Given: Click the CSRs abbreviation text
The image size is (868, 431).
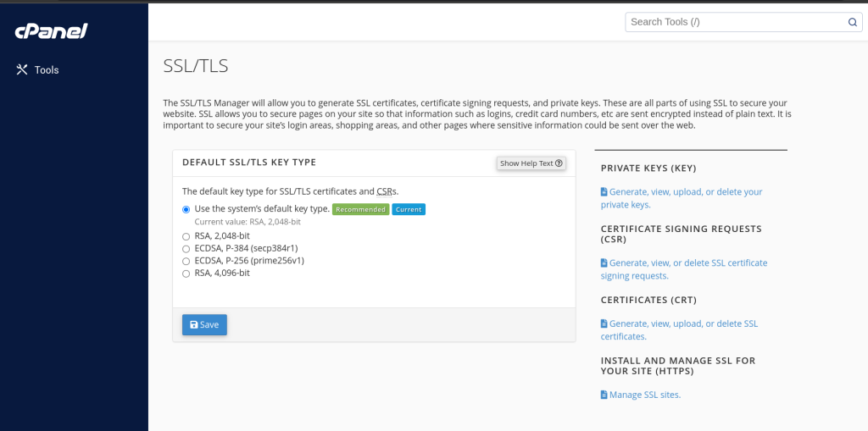Looking at the screenshot, I should (x=387, y=192).
